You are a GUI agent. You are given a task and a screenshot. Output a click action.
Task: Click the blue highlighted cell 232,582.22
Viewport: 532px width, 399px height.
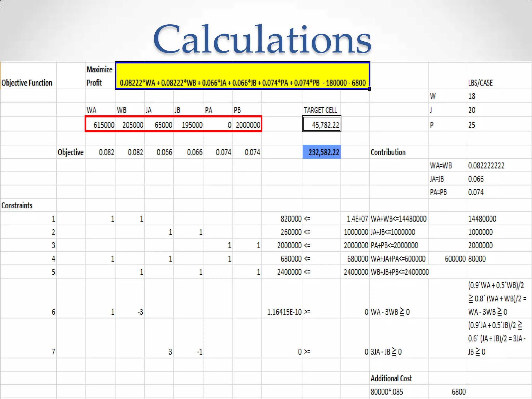click(322, 152)
